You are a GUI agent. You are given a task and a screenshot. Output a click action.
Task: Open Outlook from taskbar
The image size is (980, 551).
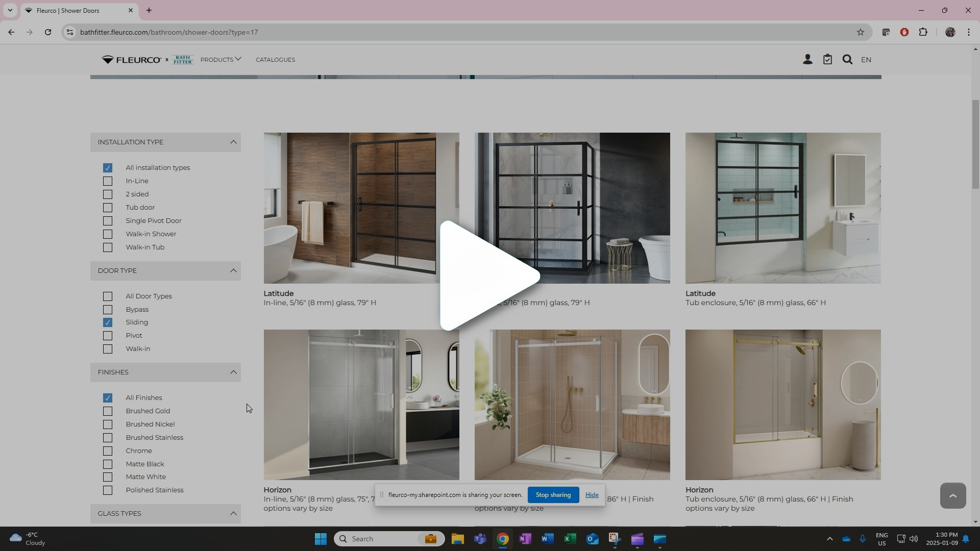click(592, 539)
